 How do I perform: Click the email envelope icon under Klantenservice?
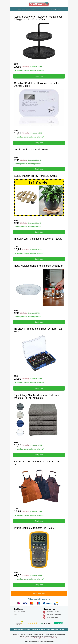pos(44,614)
